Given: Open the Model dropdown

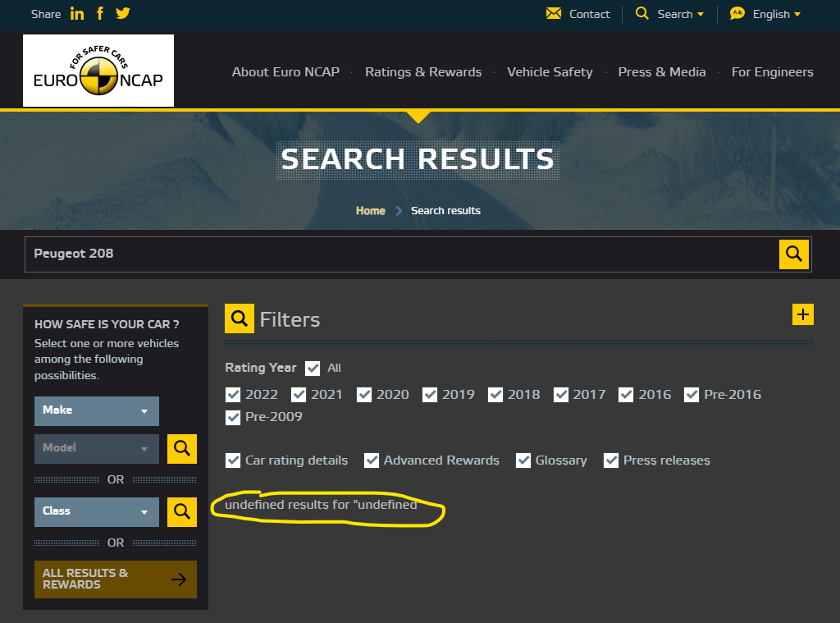Looking at the screenshot, I should pyautogui.click(x=97, y=449).
